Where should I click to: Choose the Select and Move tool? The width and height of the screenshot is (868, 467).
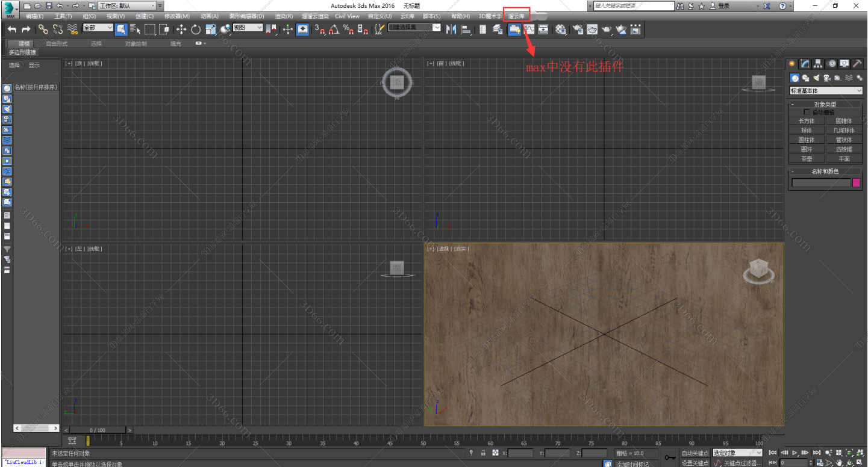coord(181,29)
